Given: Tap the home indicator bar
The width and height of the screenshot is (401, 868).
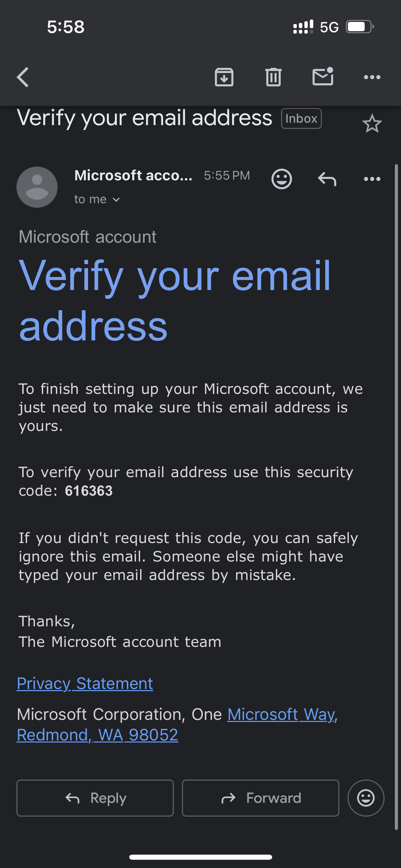Looking at the screenshot, I should (x=200, y=857).
